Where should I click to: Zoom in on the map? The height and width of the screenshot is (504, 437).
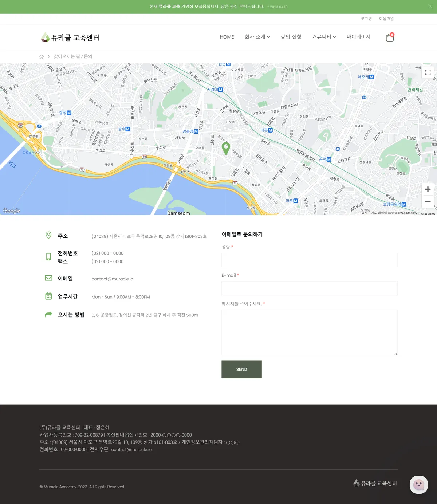point(428,189)
